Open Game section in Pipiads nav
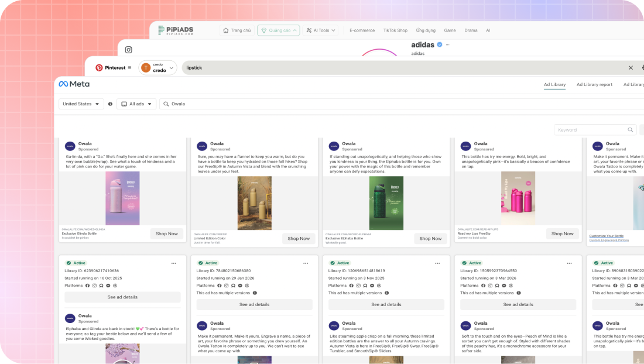Viewport: 644px width, 364px height. (x=450, y=30)
